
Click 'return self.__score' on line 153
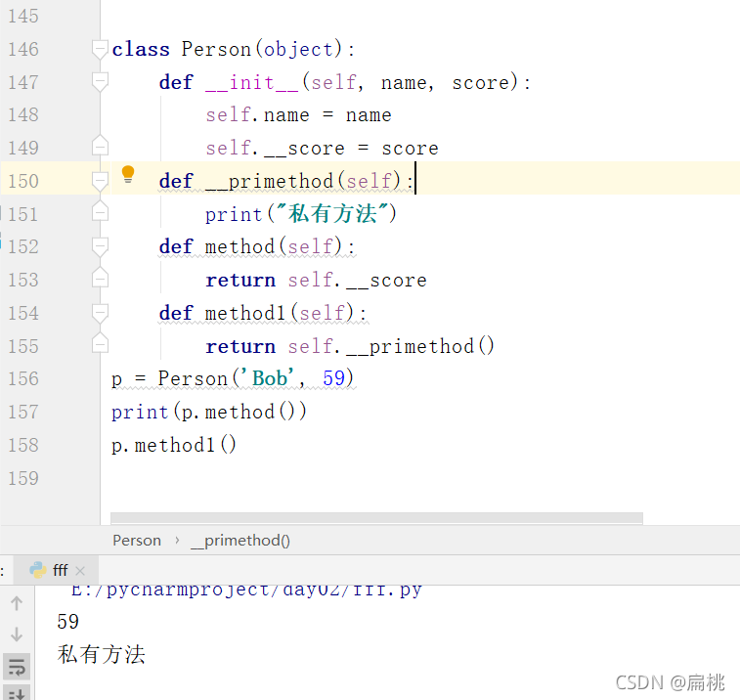[316, 281]
